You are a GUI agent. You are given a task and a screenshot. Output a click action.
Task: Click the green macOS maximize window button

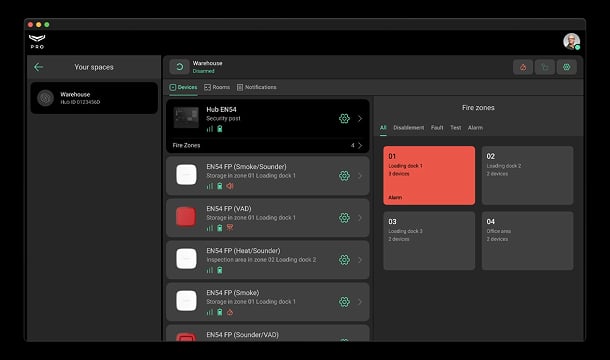click(x=47, y=25)
